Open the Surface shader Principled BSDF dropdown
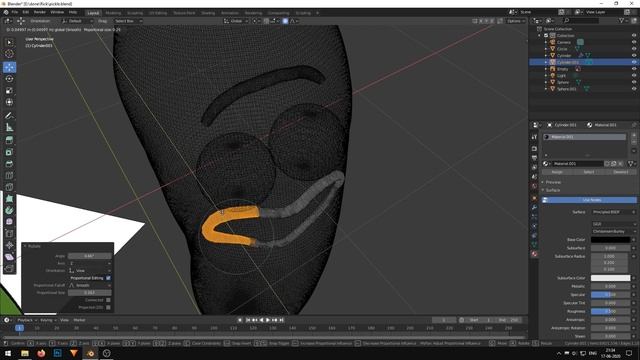This screenshot has height=360, width=640. coord(613,212)
